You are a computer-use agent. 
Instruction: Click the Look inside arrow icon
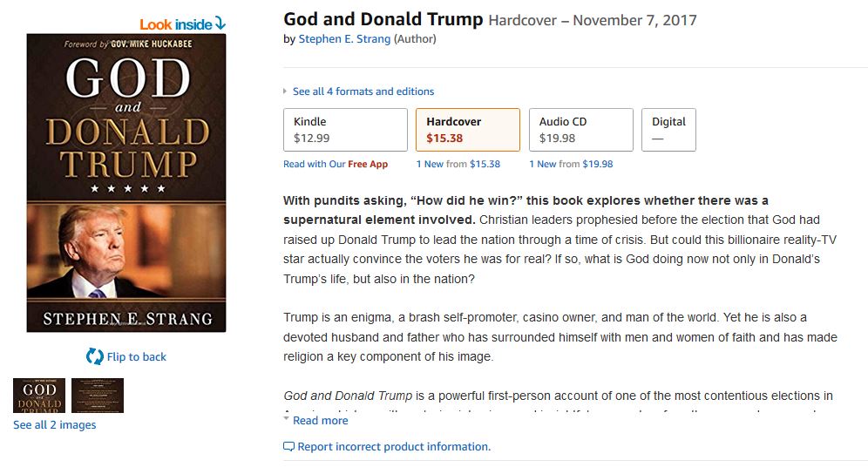tap(220, 24)
